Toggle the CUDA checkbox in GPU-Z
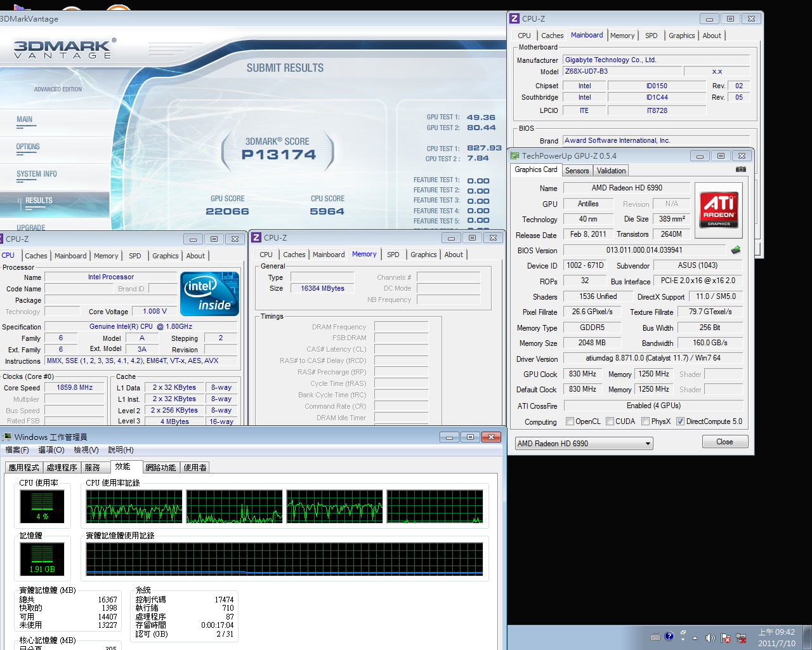The image size is (812, 650). click(x=610, y=421)
